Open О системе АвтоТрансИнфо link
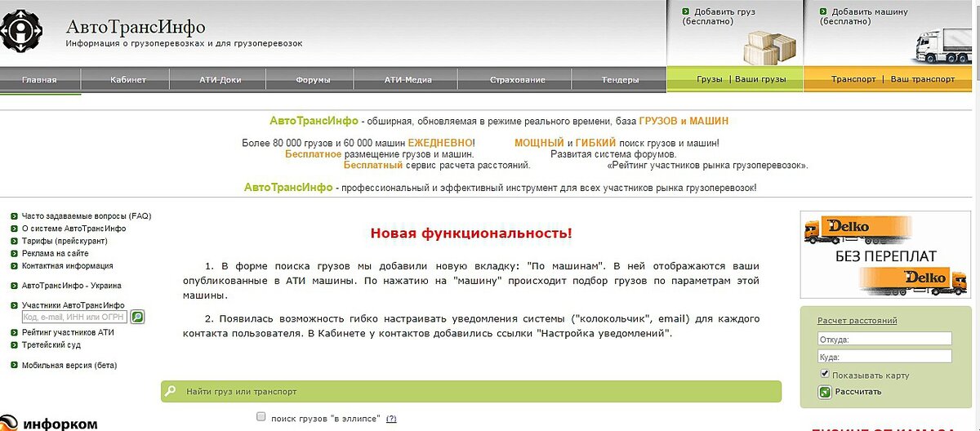This screenshot has height=431, width=980. (x=73, y=229)
